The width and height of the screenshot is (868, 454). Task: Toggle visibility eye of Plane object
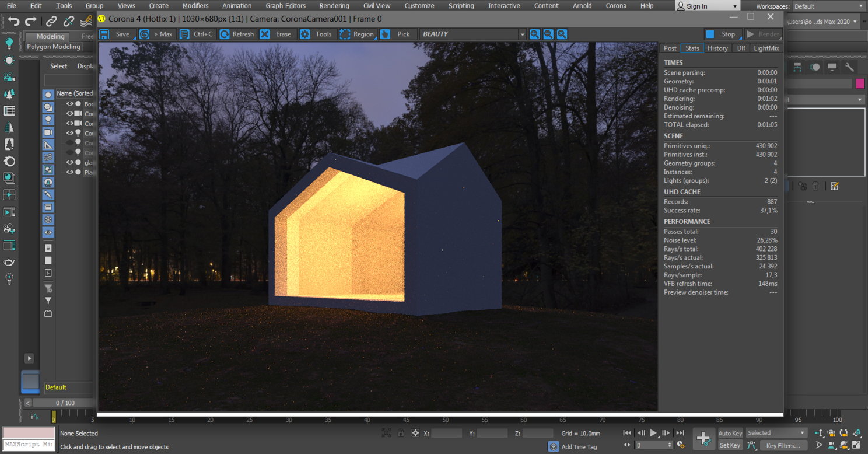pos(69,172)
